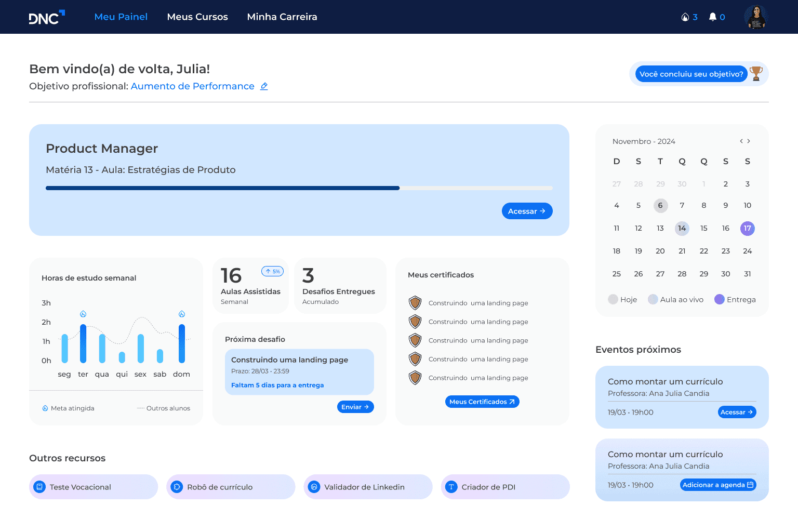This screenshot has height=532, width=798.
Task: Click Enviar for the landing page challenge
Action: [355, 407]
